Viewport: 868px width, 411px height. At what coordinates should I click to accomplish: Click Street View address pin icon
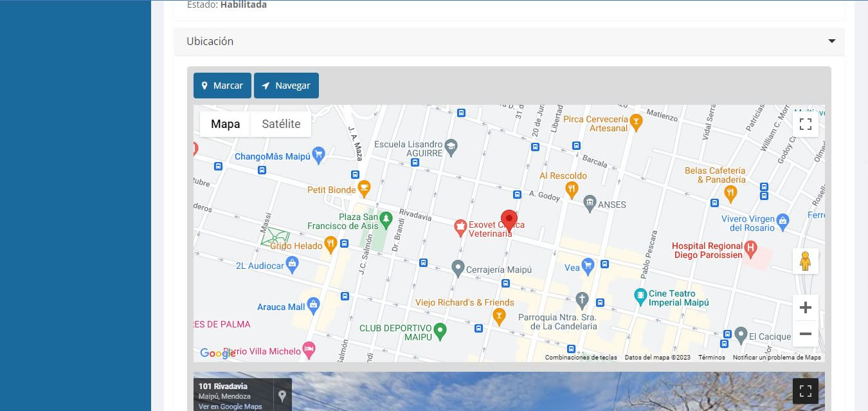[282, 395]
